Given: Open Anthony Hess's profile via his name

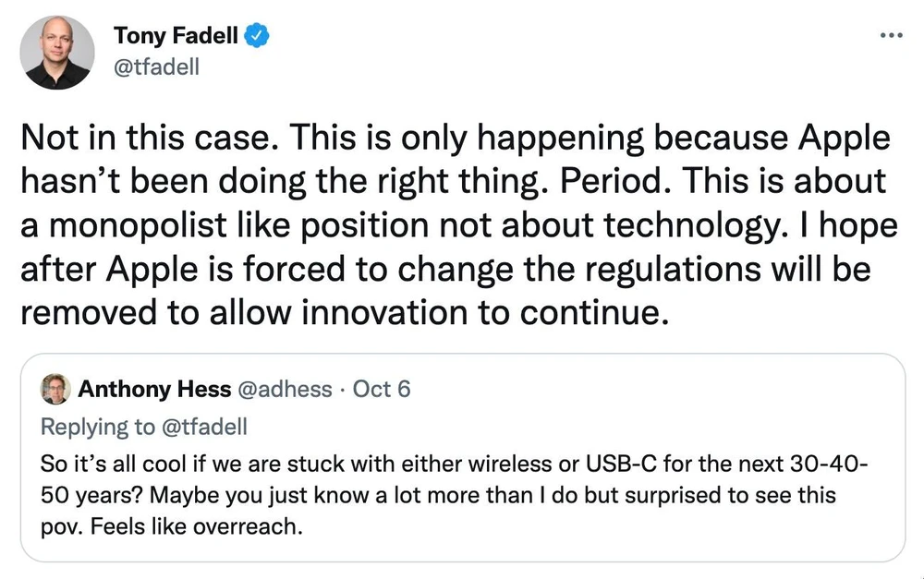Looking at the screenshot, I should 154,389.
